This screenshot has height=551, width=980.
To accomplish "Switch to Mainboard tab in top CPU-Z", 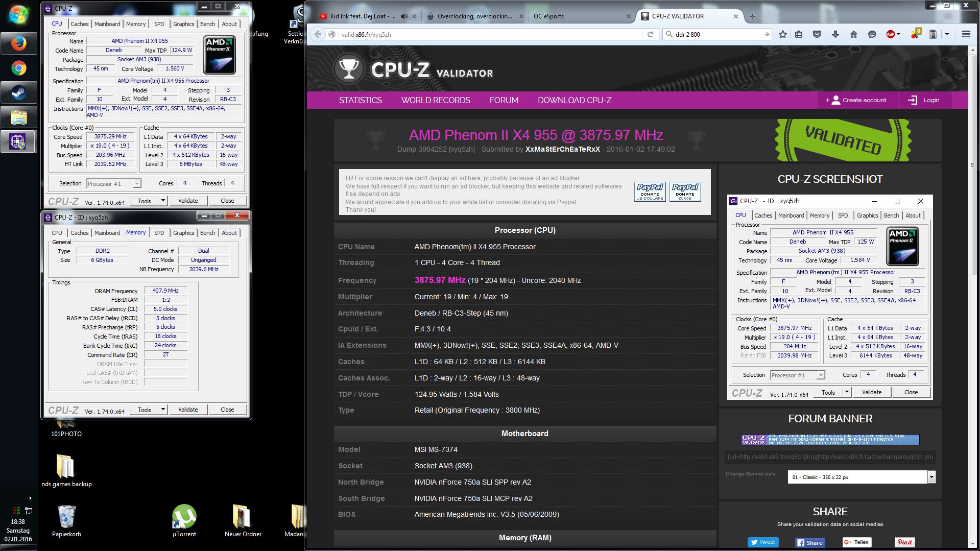I will (107, 24).
